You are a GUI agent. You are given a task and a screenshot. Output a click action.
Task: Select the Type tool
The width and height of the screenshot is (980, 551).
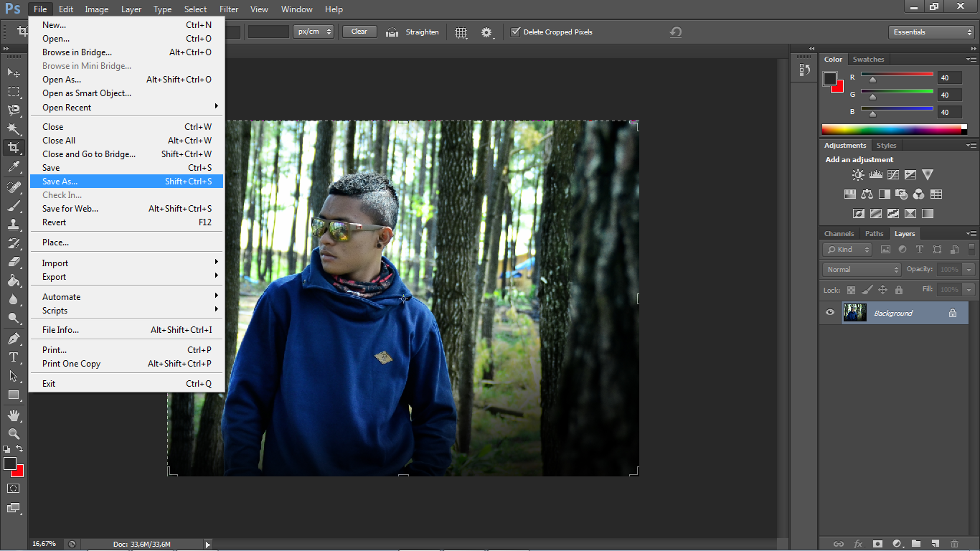point(14,357)
